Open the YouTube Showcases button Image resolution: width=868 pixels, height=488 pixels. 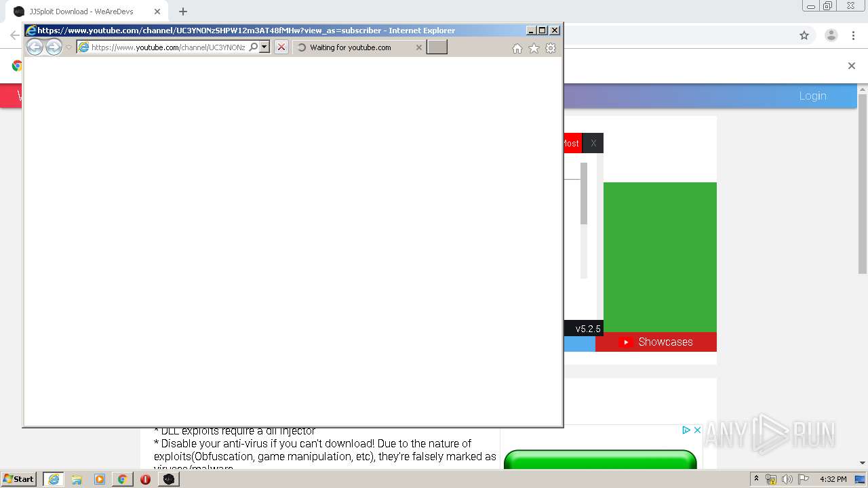[x=656, y=342]
